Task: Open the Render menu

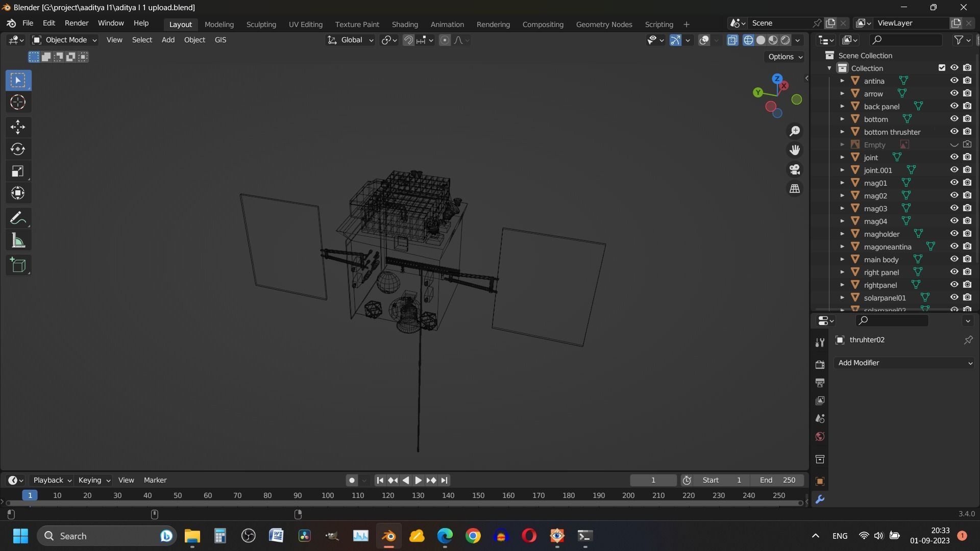Action: (x=76, y=23)
